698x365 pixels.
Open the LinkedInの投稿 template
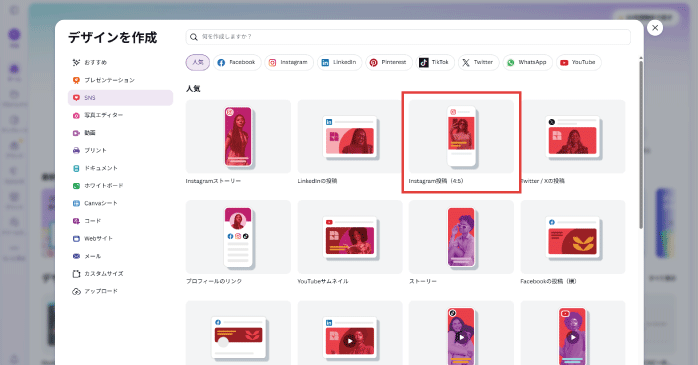350,142
